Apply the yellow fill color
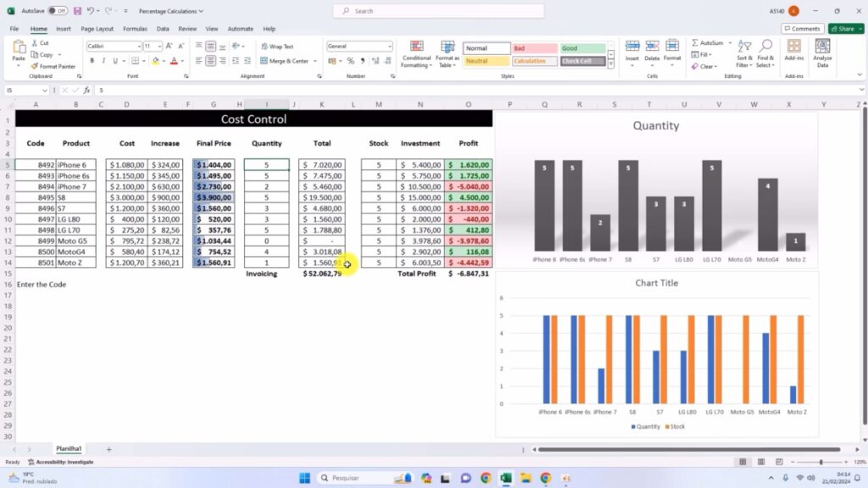Image resolution: width=868 pixels, height=488 pixels. tap(155, 61)
